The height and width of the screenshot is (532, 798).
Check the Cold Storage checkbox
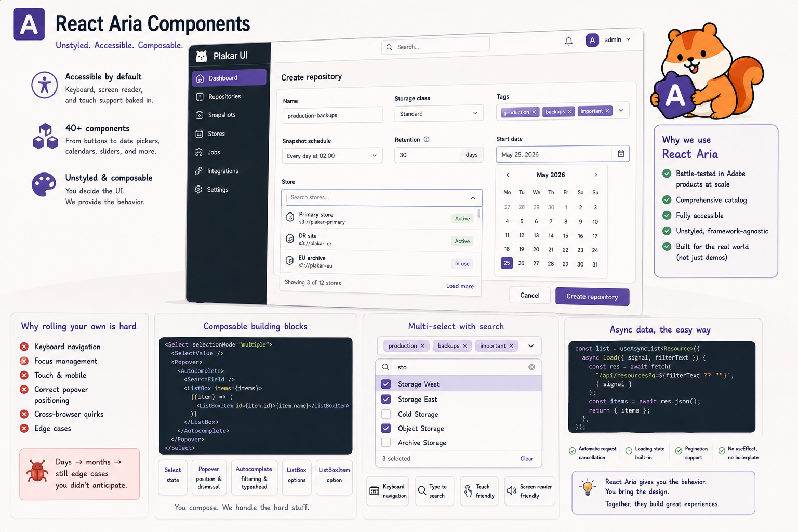[386, 414]
